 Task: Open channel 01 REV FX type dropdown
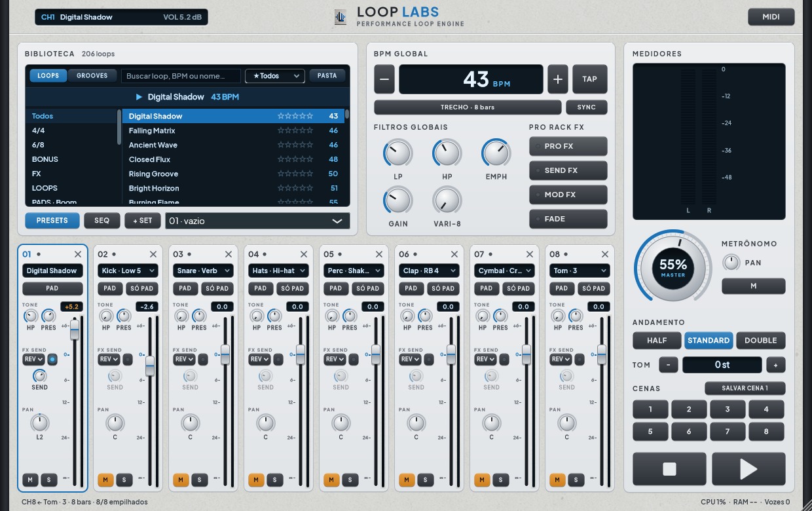tap(33, 359)
